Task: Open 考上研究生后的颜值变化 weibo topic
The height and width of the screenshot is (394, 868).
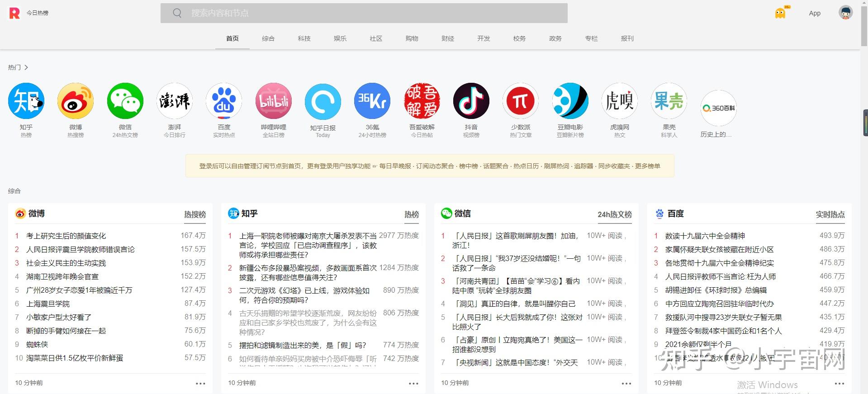Action: [x=66, y=236]
